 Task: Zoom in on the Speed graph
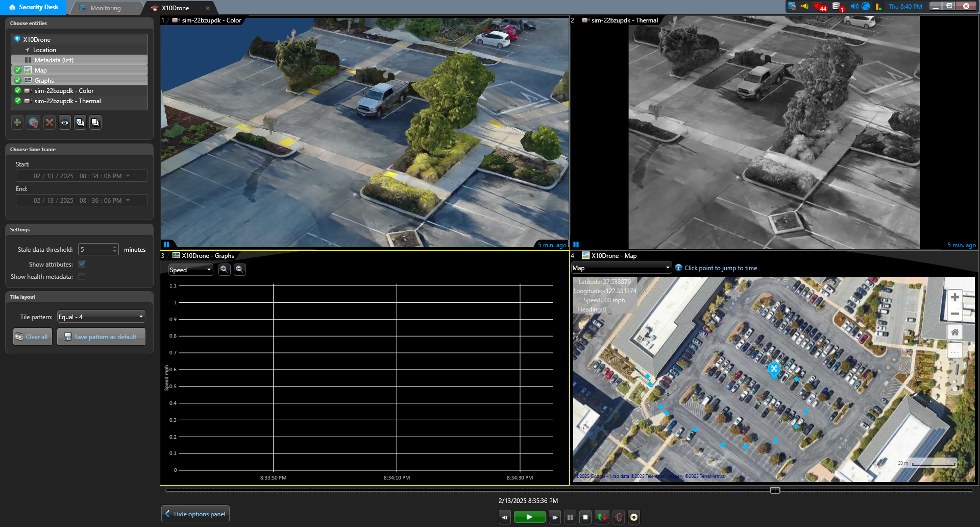pos(224,270)
